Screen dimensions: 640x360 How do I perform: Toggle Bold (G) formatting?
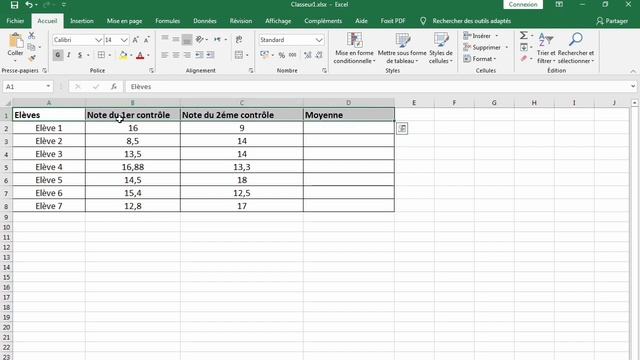(x=58, y=55)
